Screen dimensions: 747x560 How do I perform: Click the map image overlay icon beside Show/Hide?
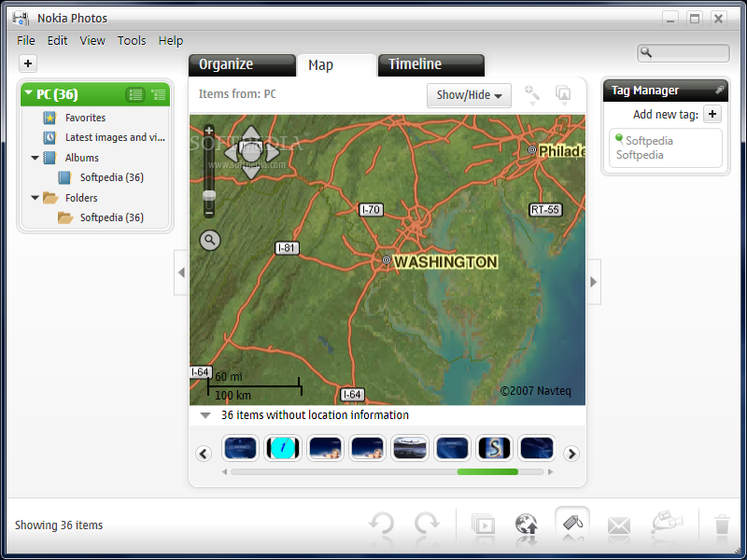564,95
